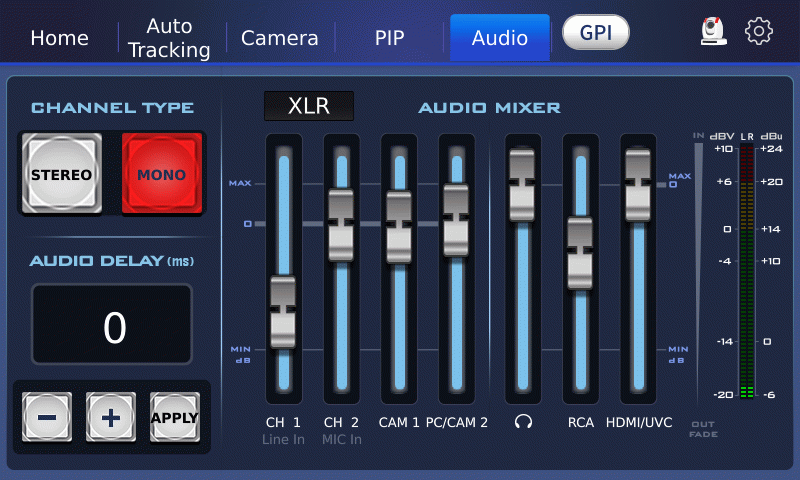Go to the Camera tab
Image resolution: width=800 pixels, height=480 pixels.
280,38
